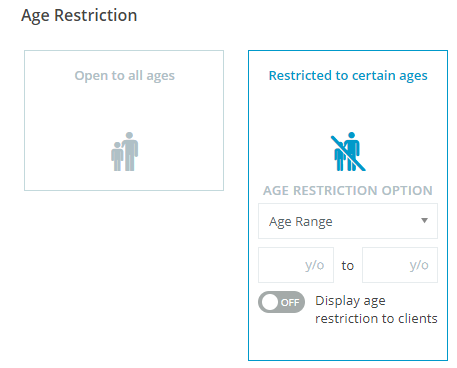Select the Open to all ages card
The width and height of the screenshot is (457, 368).
tap(124, 120)
